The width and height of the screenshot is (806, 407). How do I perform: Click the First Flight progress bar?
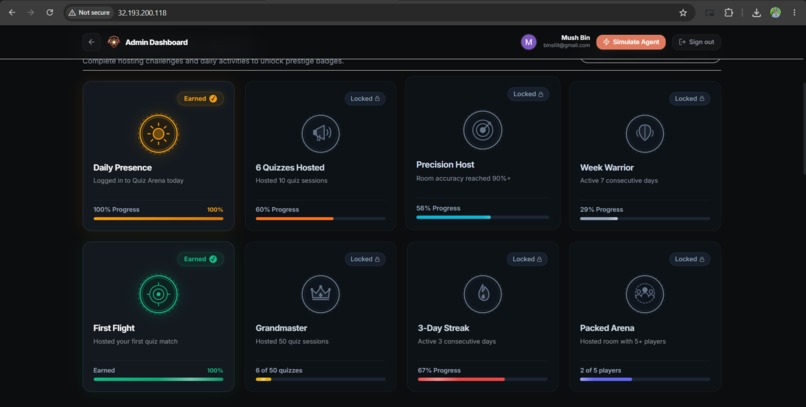click(x=158, y=379)
